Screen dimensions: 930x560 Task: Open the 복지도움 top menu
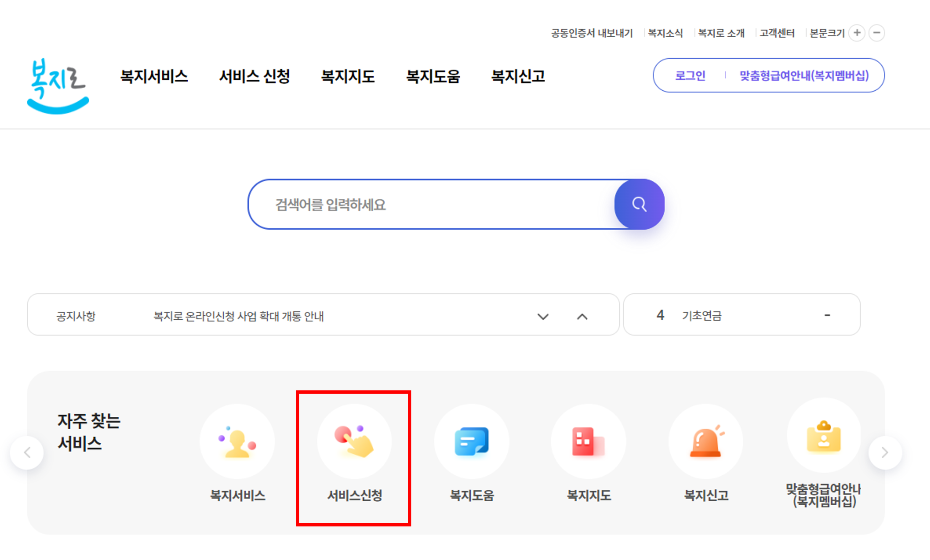(433, 76)
